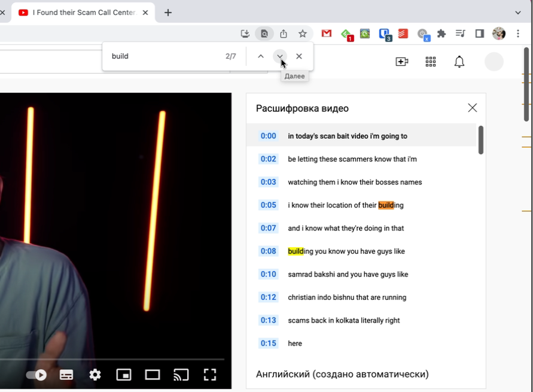Open the green square extension icon next to the red-badged one
This screenshot has width=533, height=392.
[x=365, y=34]
